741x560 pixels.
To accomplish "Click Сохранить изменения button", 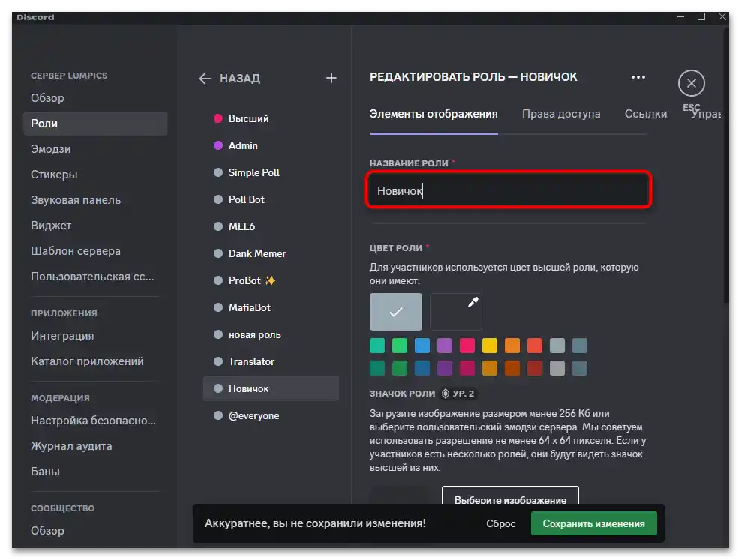I will [x=593, y=523].
